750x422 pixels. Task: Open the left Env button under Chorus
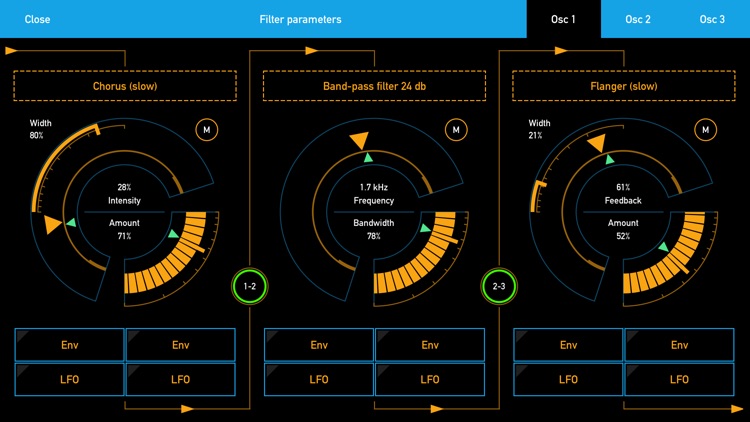pyautogui.click(x=69, y=344)
